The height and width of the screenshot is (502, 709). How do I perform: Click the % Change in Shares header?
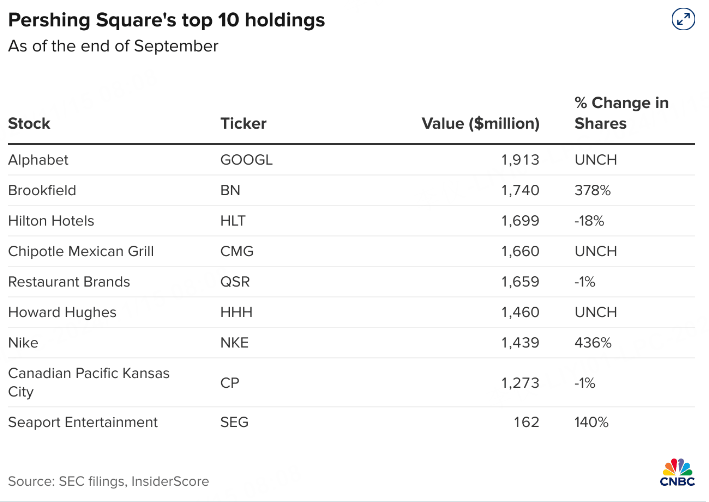[x=621, y=113]
